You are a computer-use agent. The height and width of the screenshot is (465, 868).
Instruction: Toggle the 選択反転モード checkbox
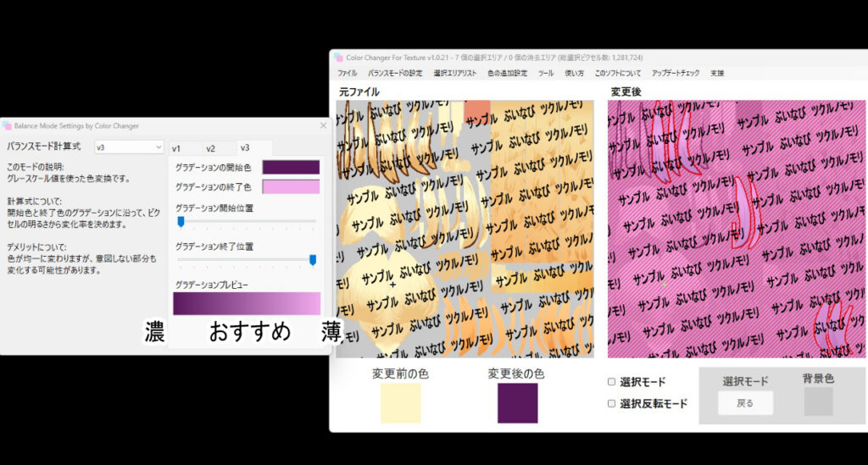point(612,404)
